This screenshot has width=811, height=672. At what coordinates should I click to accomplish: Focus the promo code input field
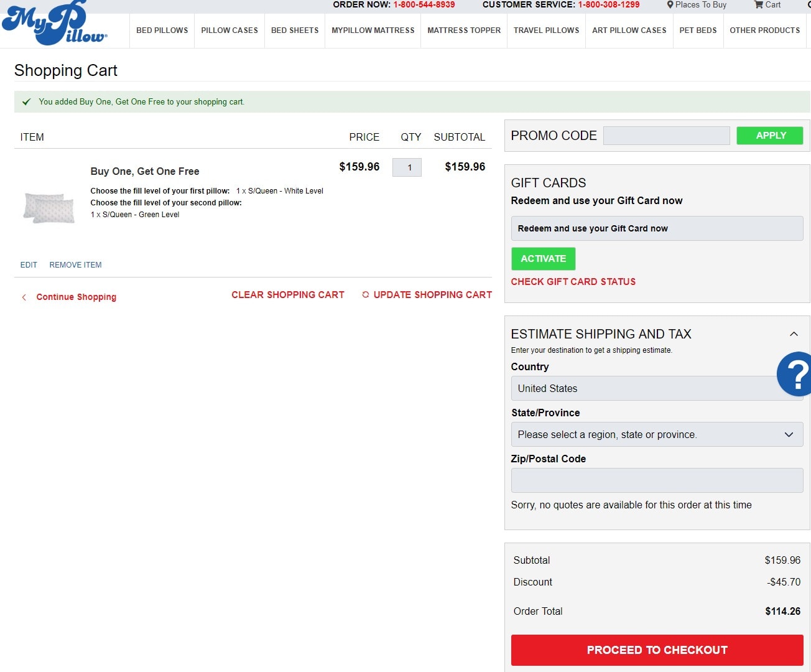pyautogui.click(x=667, y=136)
